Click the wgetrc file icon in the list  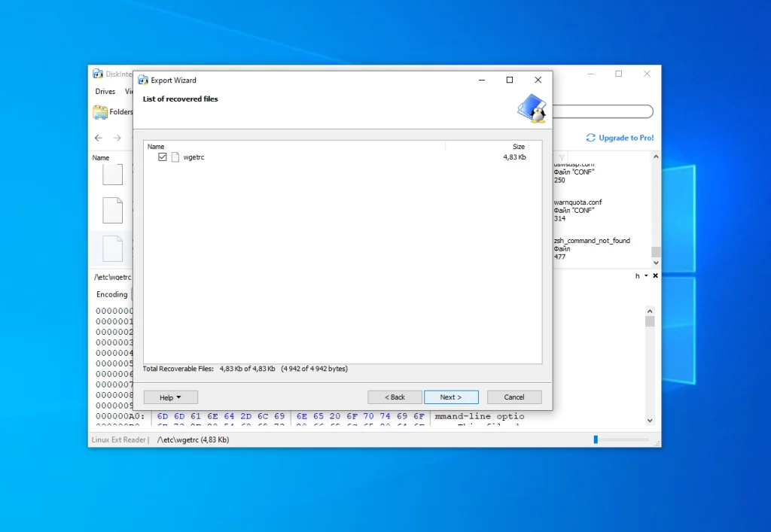point(175,157)
